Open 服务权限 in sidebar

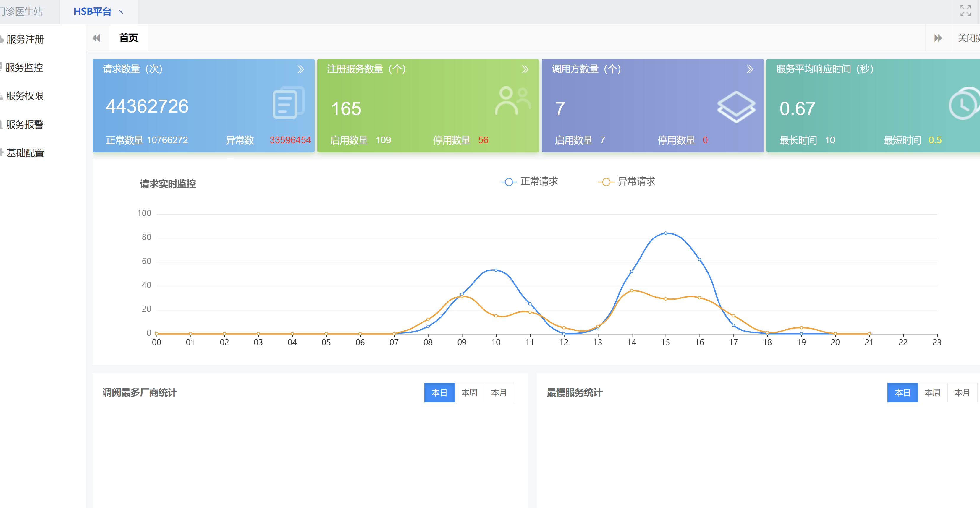tap(24, 96)
